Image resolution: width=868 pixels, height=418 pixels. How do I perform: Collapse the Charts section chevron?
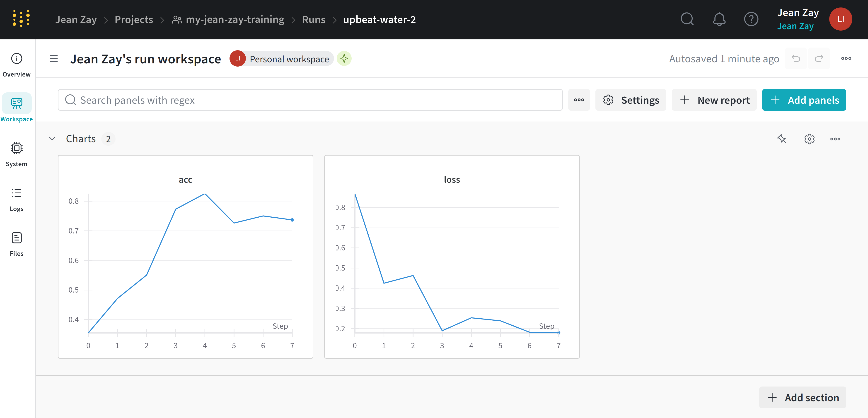click(x=52, y=139)
